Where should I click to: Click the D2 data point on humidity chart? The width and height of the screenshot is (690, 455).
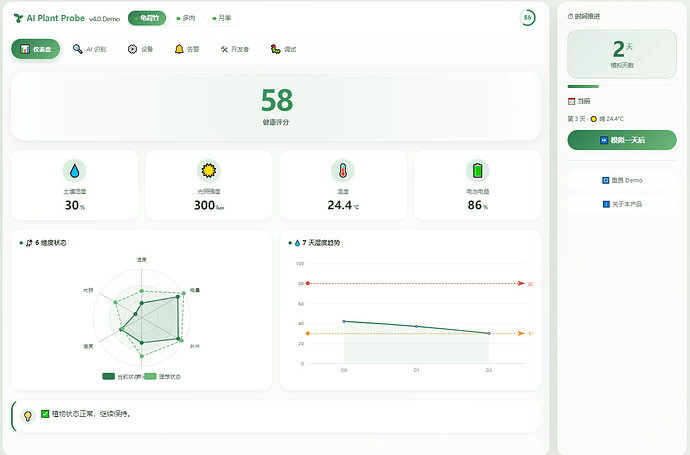pos(489,333)
